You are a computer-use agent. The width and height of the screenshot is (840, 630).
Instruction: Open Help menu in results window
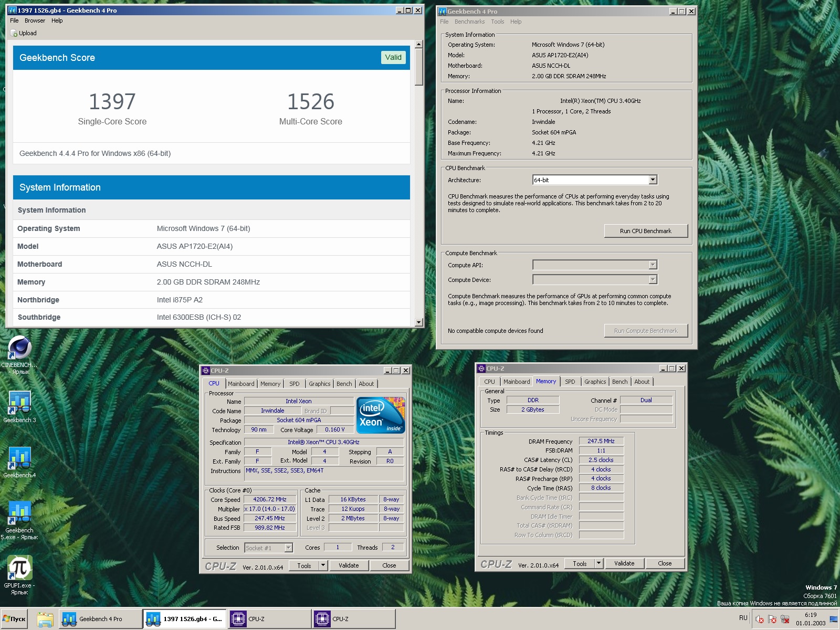tap(57, 20)
